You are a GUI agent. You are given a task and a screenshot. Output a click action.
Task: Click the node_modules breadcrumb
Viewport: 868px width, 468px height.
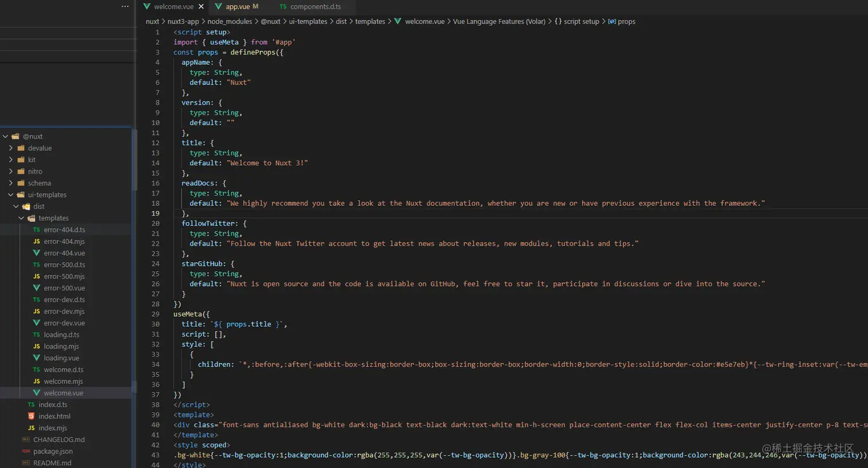coord(230,22)
